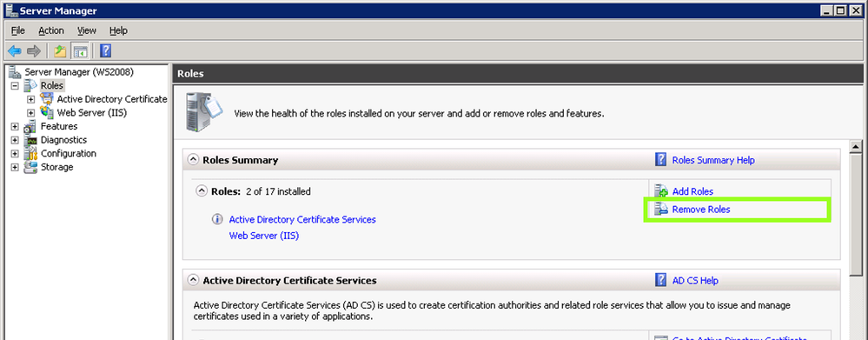Click the Server Manager title bar icon
Screen dimensions: 868x340
point(11,10)
